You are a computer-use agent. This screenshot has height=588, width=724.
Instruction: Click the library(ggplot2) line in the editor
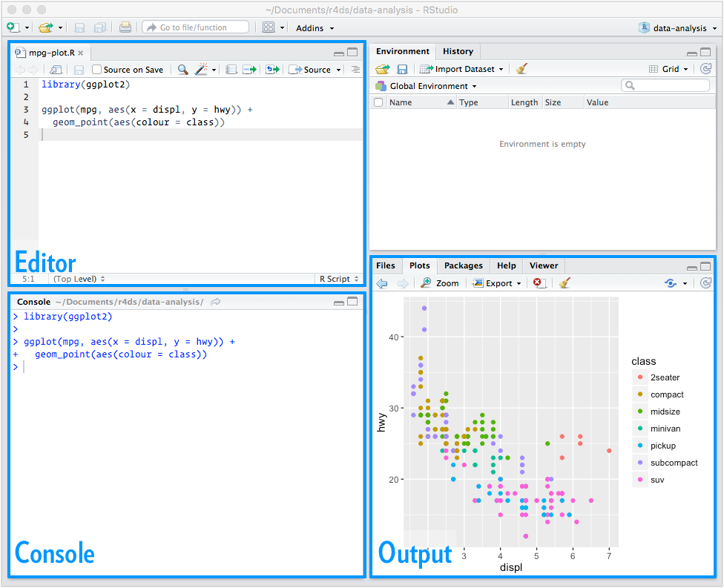86,85
